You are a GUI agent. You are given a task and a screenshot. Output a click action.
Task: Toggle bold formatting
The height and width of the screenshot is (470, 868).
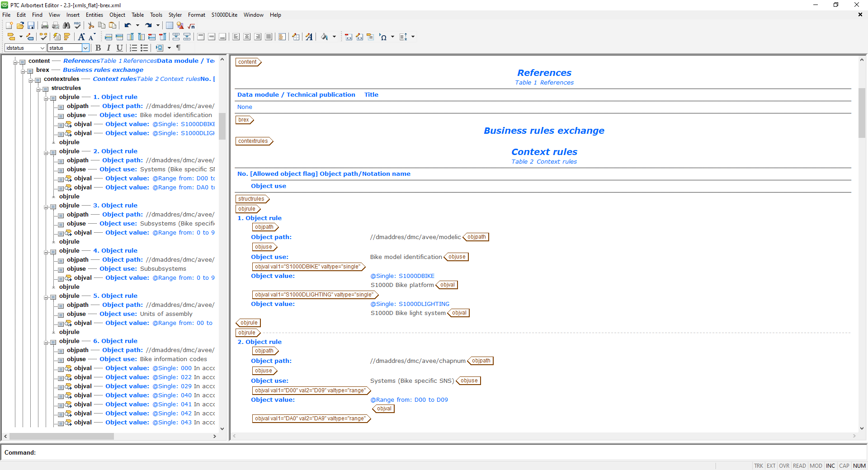tap(99, 48)
